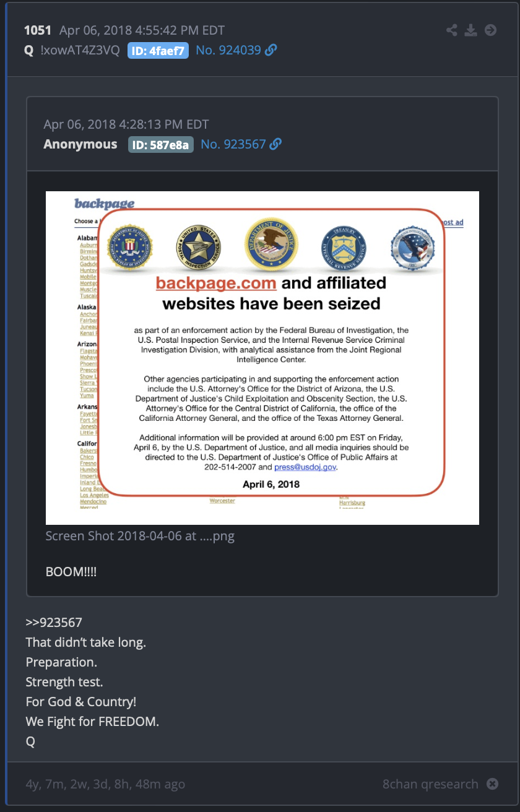The image size is (520, 812).
Task: Select the ID: 587e8a badge
Action: tap(161, 145)
